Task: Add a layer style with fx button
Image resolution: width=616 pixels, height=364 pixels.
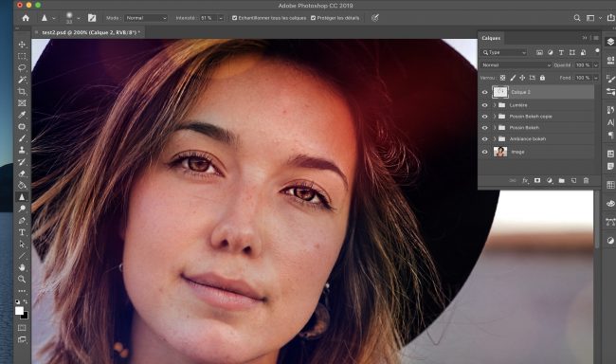Action: [525, 180]
